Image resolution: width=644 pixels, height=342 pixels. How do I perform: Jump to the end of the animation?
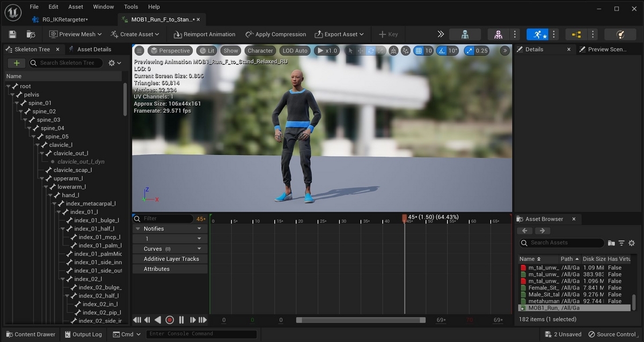click(x=202, y=320)
